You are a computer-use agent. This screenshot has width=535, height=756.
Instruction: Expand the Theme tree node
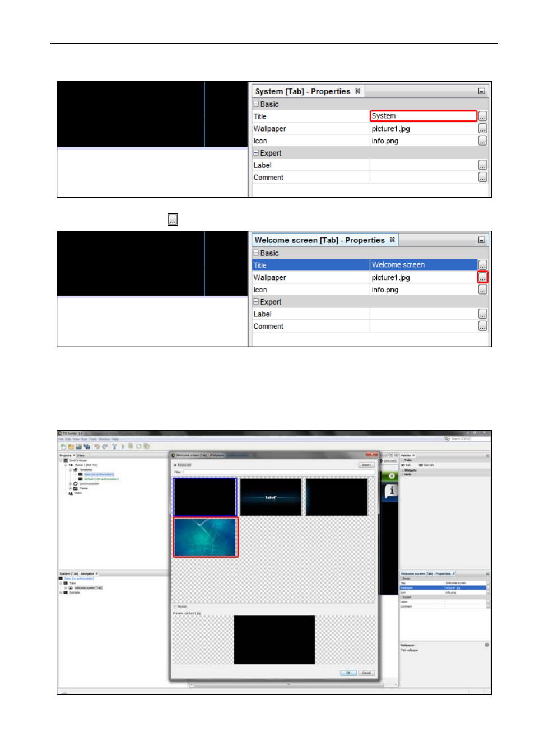[70, 488]
